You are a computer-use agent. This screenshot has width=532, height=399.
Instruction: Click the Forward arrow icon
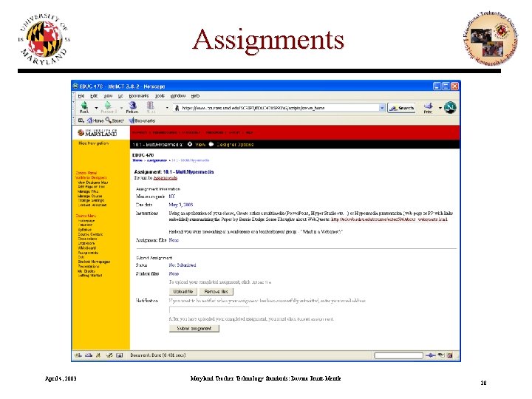pos(108,105)
